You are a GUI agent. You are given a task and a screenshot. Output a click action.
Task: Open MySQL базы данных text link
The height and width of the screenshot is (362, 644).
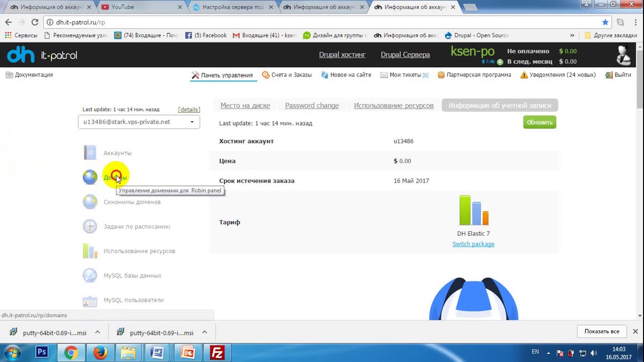[132, 276]
